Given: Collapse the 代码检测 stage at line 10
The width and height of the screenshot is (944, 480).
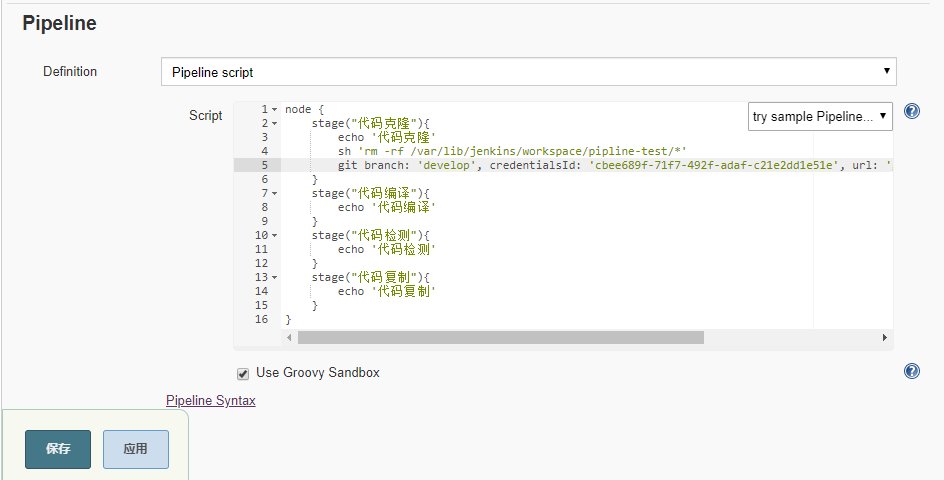Looking at the screenshot, I should [274, 235].
